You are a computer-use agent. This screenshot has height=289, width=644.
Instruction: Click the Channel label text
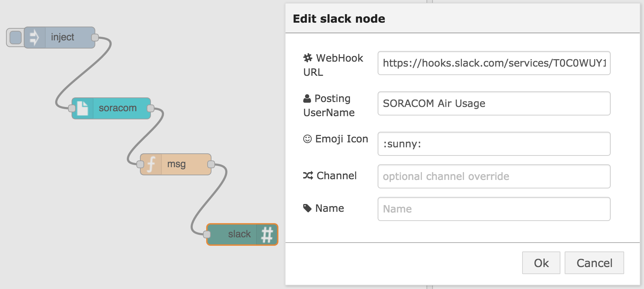tap(337, 175)
